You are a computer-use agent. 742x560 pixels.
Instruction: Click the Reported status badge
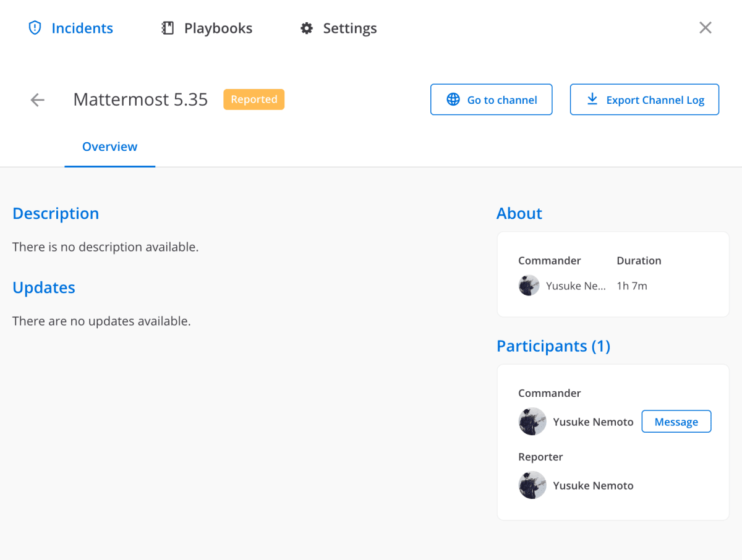pos(254,100)
